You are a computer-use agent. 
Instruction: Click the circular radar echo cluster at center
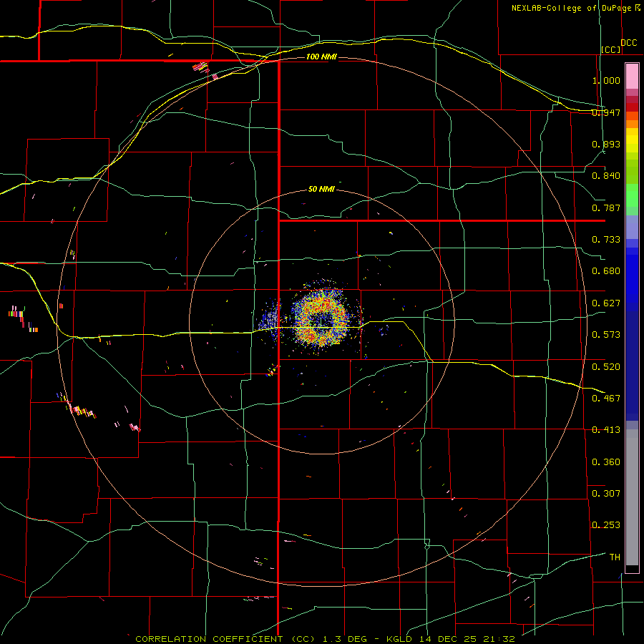point(322,317)
